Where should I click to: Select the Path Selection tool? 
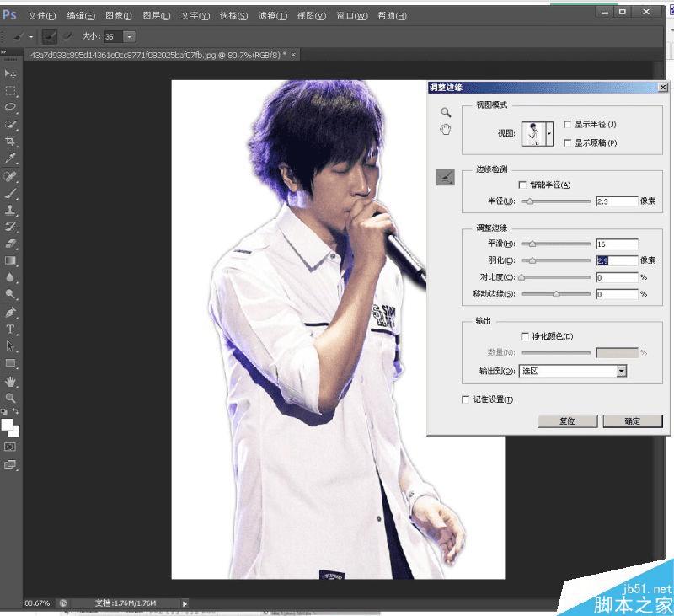coord(10,346)
